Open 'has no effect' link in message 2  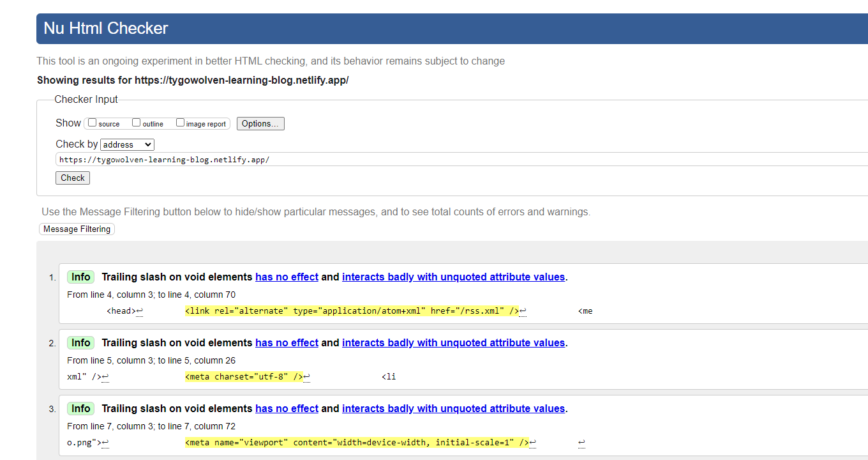pyautogui.click(x=287, y=342)
